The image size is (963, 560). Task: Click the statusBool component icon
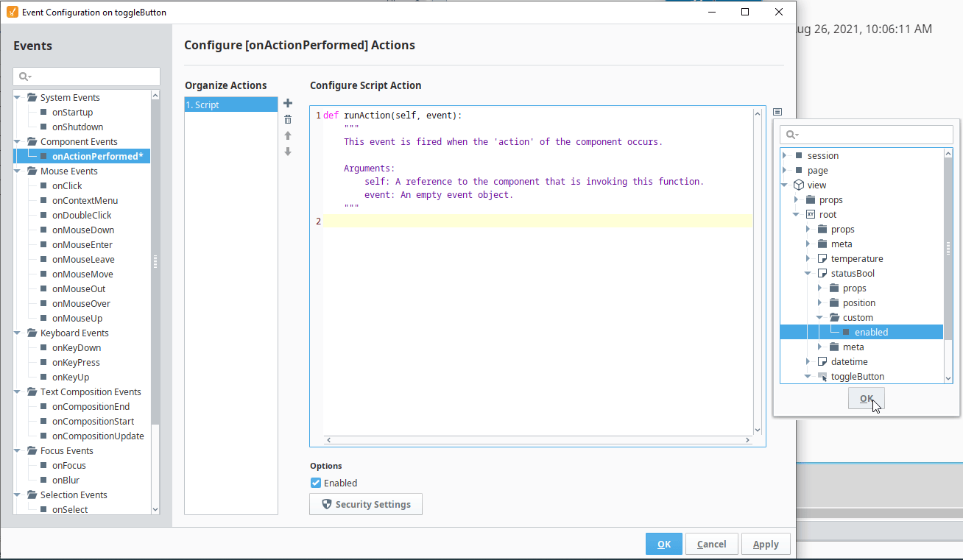pyautogui.click(x=822, y=274)
